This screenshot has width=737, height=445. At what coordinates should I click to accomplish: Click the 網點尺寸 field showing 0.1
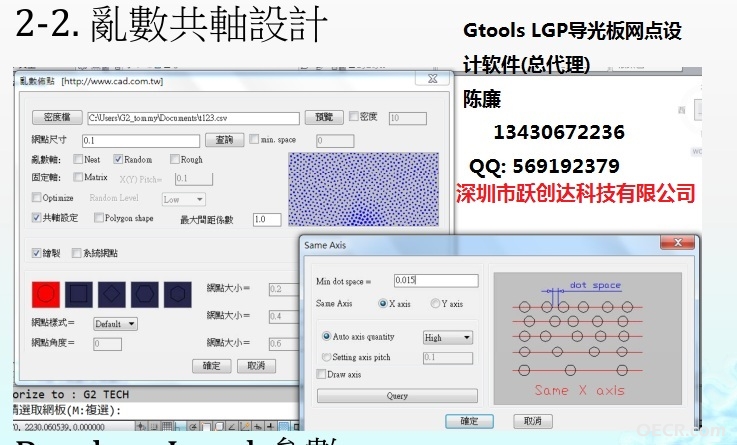pyautogui.click(x=141, y=141)
